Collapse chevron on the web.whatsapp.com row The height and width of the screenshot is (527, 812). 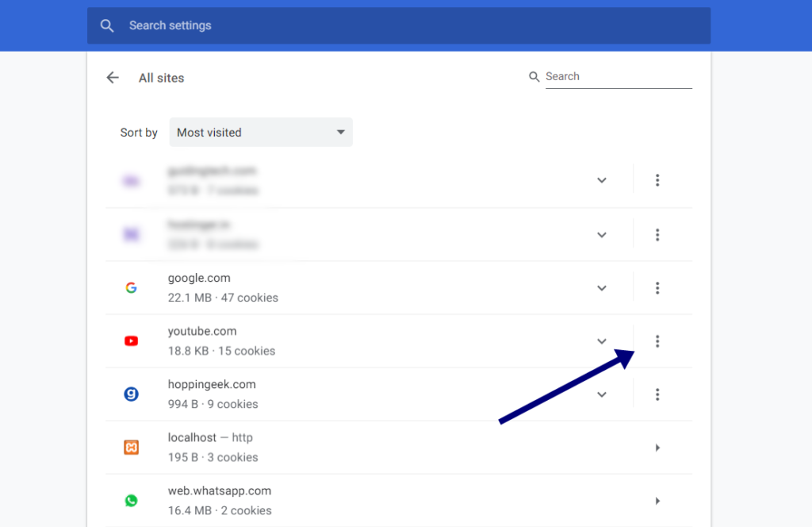(x=657, y=501)
